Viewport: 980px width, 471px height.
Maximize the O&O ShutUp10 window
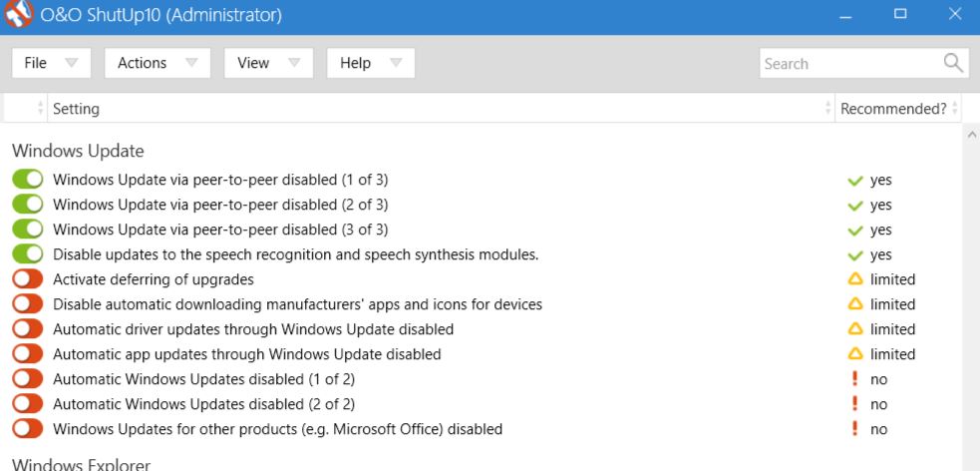[x=900, y=14]
